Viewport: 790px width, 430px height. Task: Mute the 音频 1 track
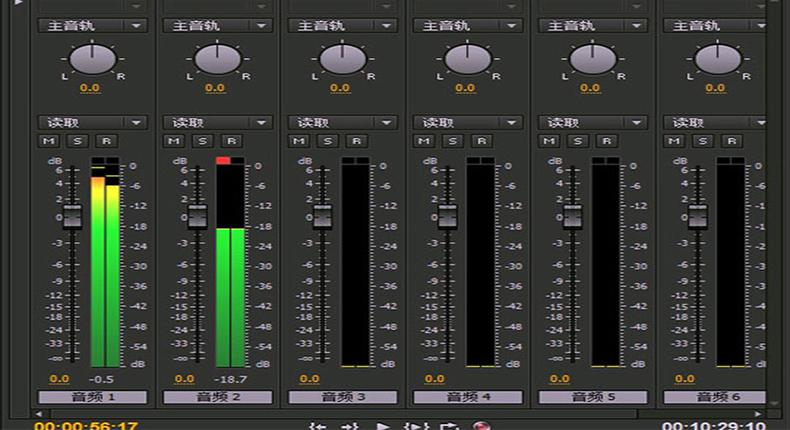pos(48,141)
